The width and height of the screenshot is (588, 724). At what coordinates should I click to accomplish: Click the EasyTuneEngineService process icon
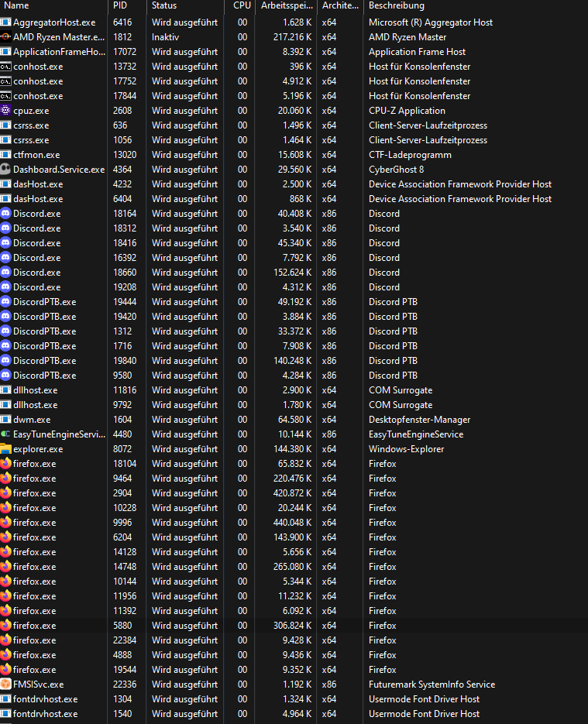coord(5,434)
